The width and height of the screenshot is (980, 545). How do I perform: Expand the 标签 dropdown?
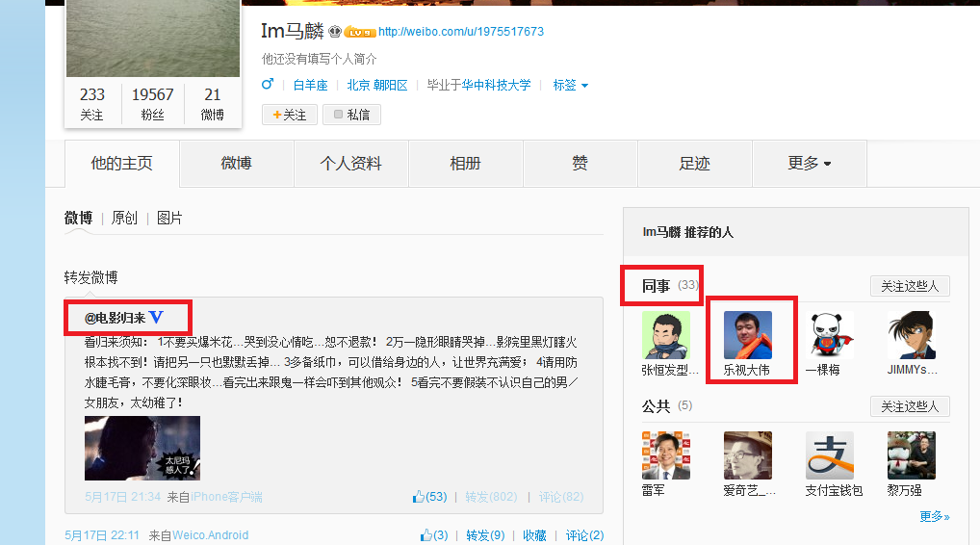coord(571,85)
